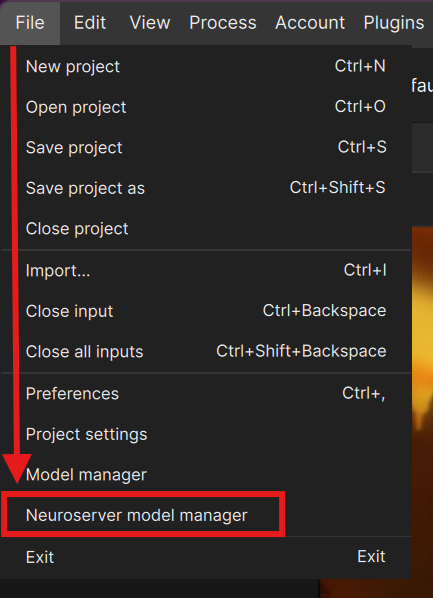Screen dimensions: 433x598
Task: Open the View menu
Action: pyautogui.click(x=150, y=23)
